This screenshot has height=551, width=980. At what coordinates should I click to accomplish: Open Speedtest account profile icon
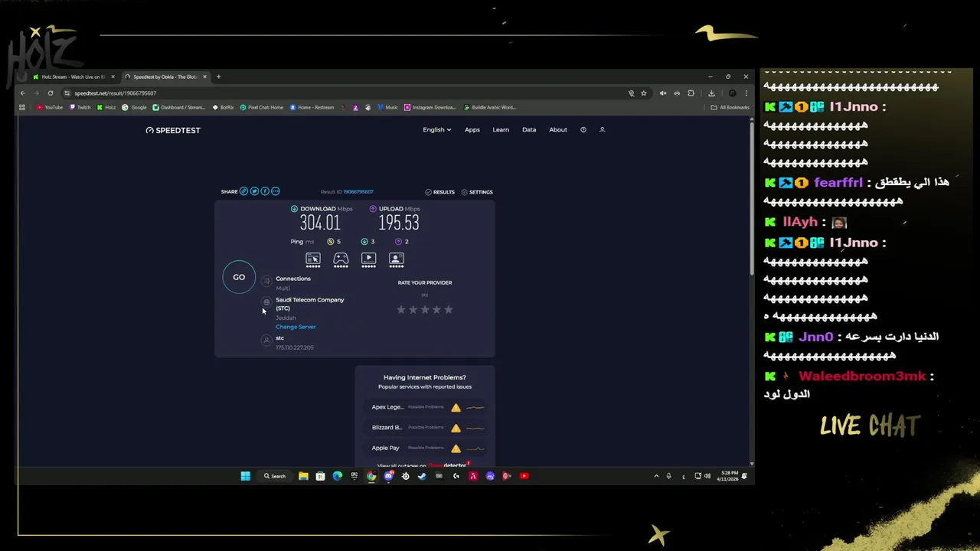[602, 130]
